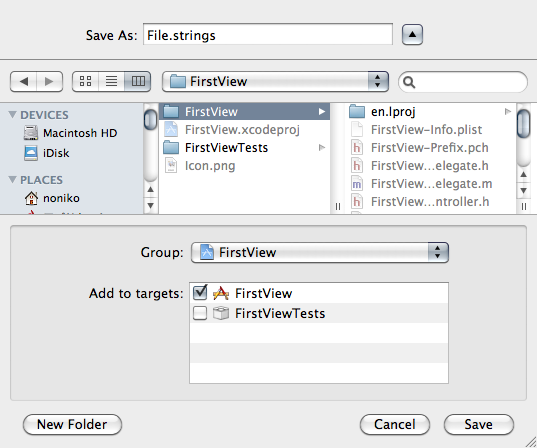Go forward to next folder
Image resolution: width=537 pixels, height=448 pixels.
(x=49, y=82)
